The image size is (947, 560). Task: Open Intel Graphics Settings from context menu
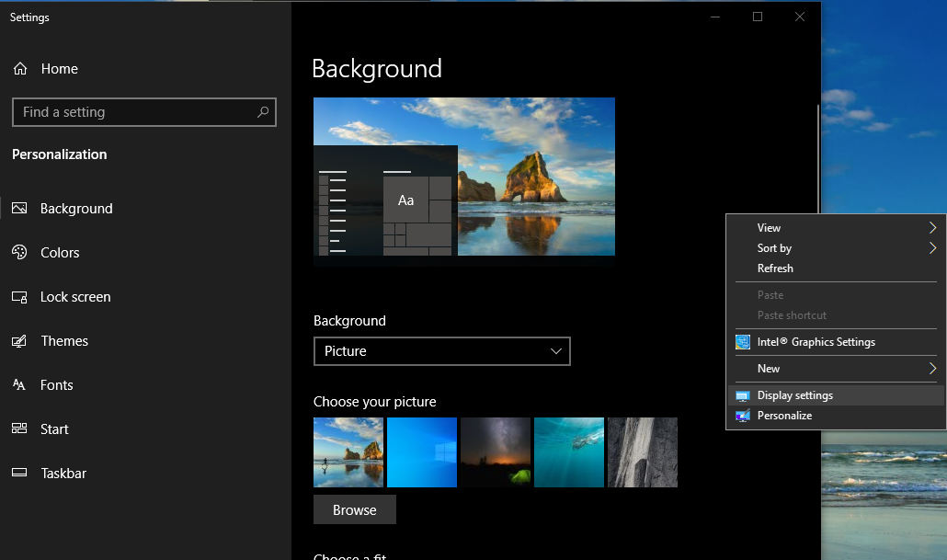816,342
